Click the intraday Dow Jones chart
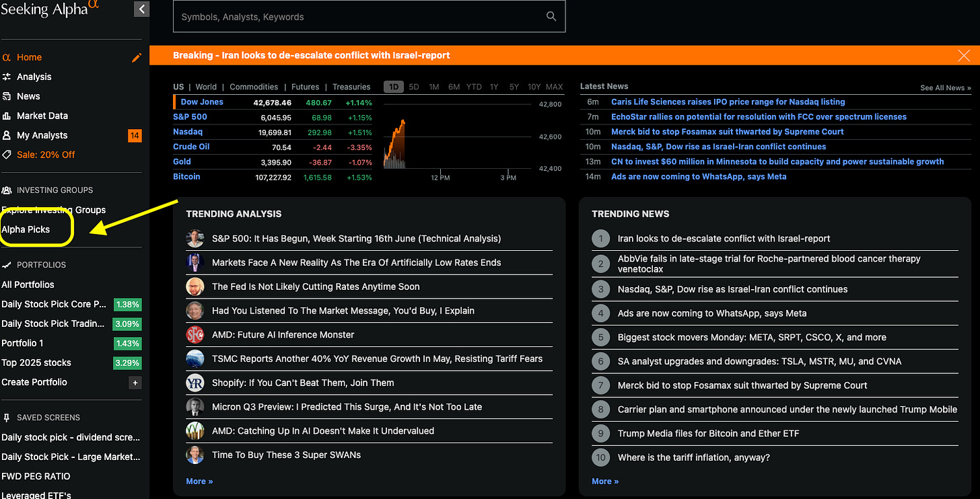The height and width of the screenshot is (499, 980). coord(458,136)
